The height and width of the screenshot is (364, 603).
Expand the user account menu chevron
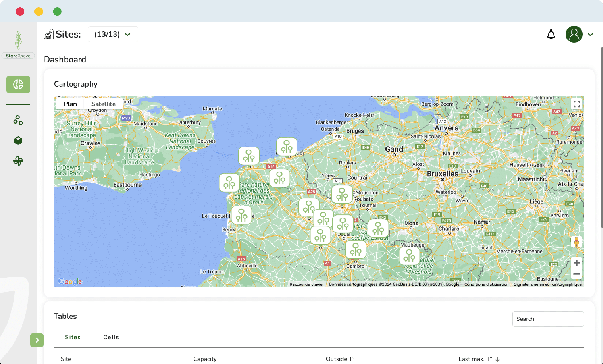590,34
